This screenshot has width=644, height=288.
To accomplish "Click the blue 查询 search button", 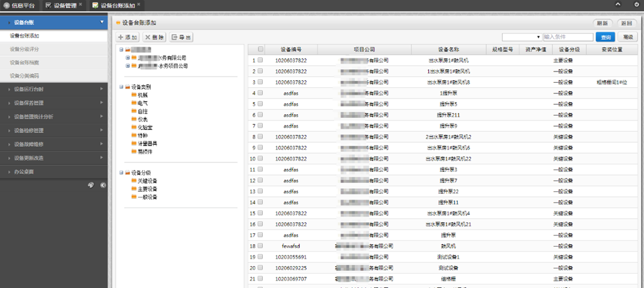I will click(606, 37).
